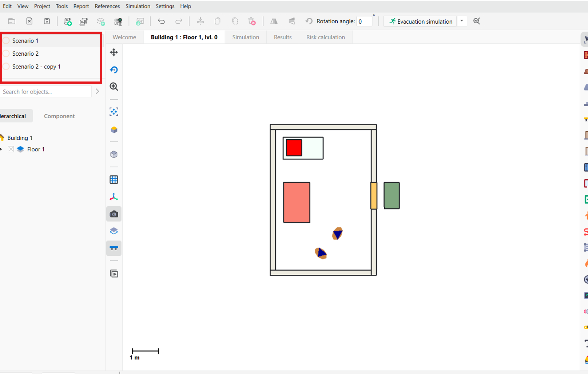Image resolution: width=588 pixels, height=374 pixels.
Task: Click the camera icon in the view toolbar
Action: [x=114, y=214]
